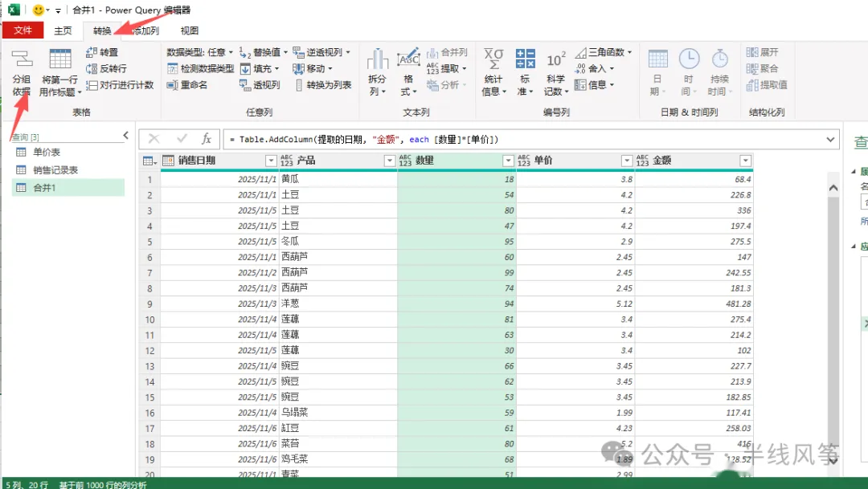Click the 透视列 (Pivot Column) icon
The height and width of the screenshot is (489, 868).
(x=245, y=85)
